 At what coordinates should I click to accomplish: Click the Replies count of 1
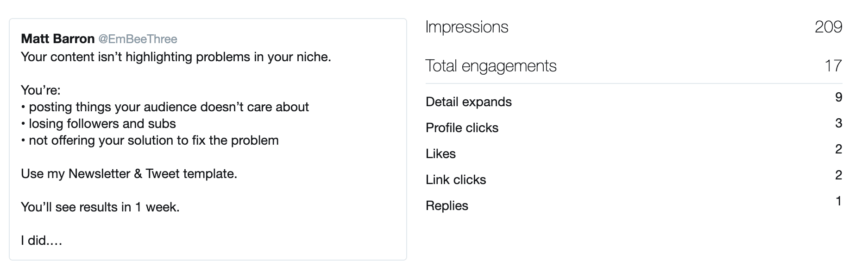pyautogui.click(x=839, y=201)
